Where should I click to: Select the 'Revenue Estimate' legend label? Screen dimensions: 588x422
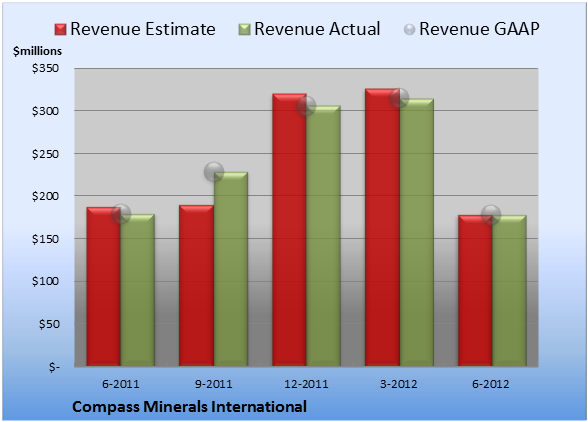click(143, 29)
